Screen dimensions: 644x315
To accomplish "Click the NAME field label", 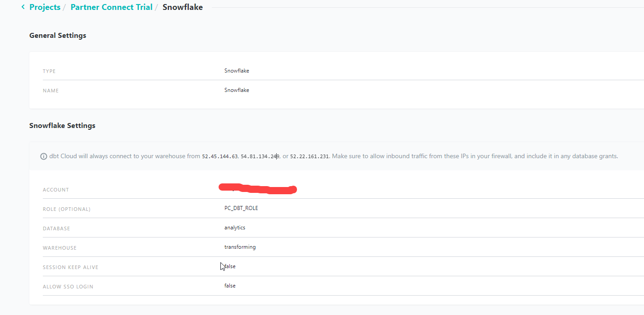I will click(x=50, y=91).
